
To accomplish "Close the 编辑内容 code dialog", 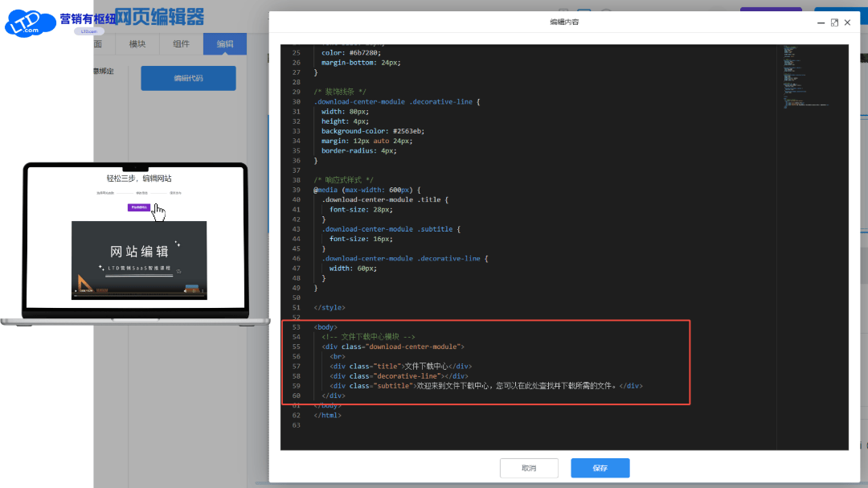I will pyautogui.click(x=848, y=23).
